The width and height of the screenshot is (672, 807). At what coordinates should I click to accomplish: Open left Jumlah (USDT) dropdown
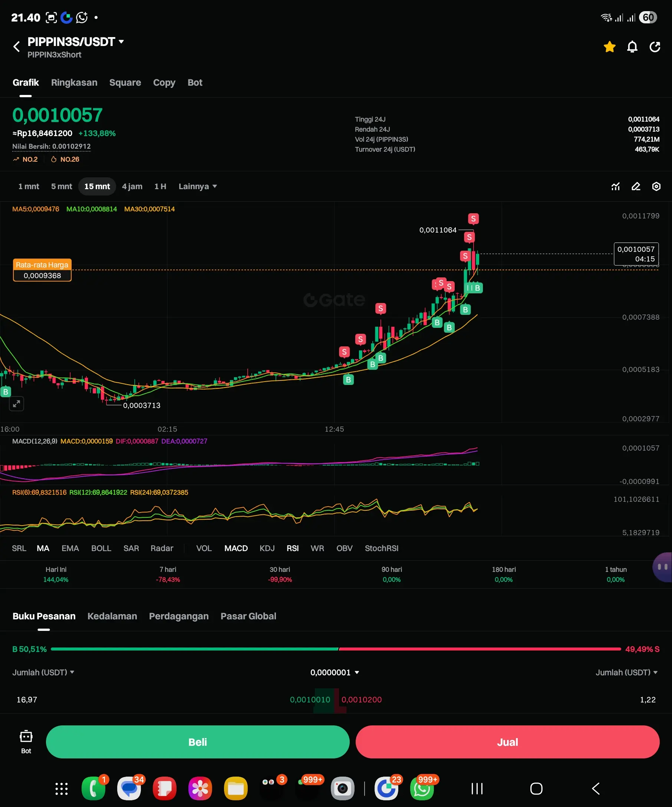point(43,672)
